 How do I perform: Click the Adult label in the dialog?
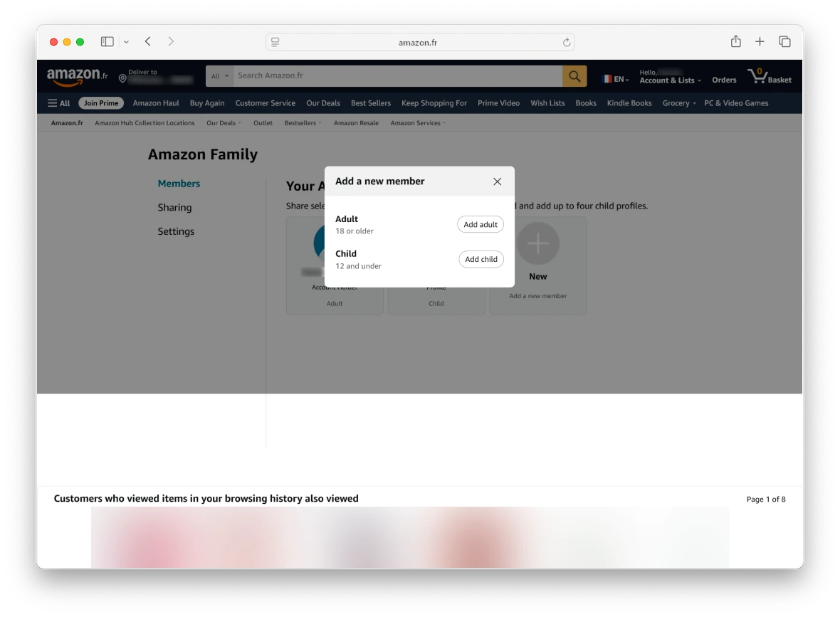[x=347, y=219]
